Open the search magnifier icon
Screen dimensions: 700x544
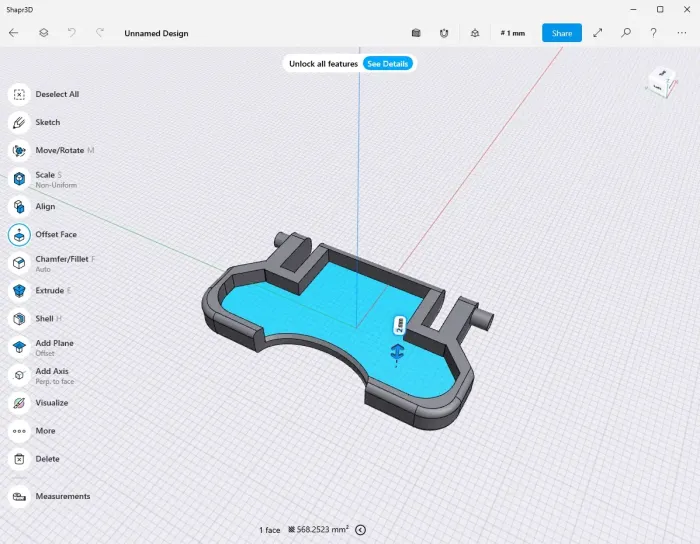coord(626,33)
